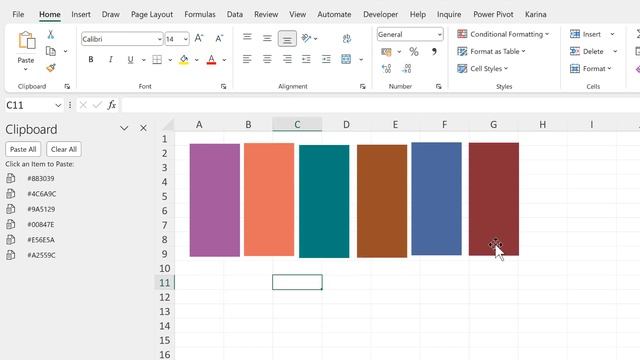Click into the formula bar
Viewport: 640px width, 360px height.
380,105
